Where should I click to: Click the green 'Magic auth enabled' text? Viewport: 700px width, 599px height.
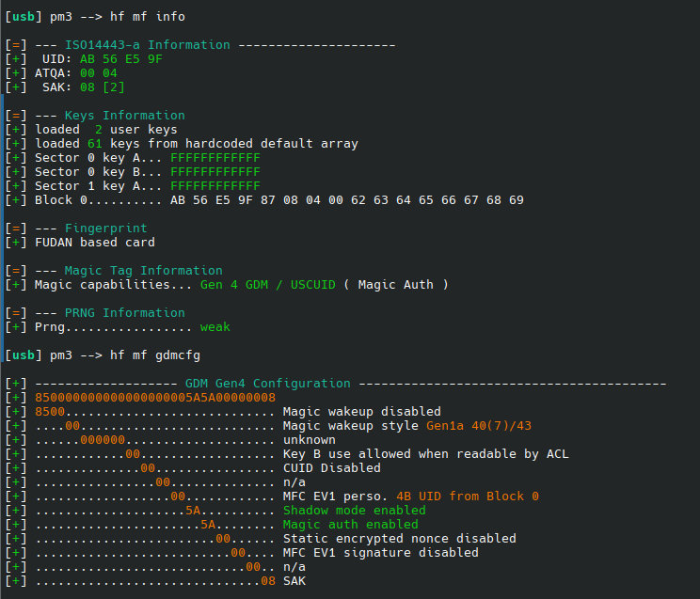point(350,525)
